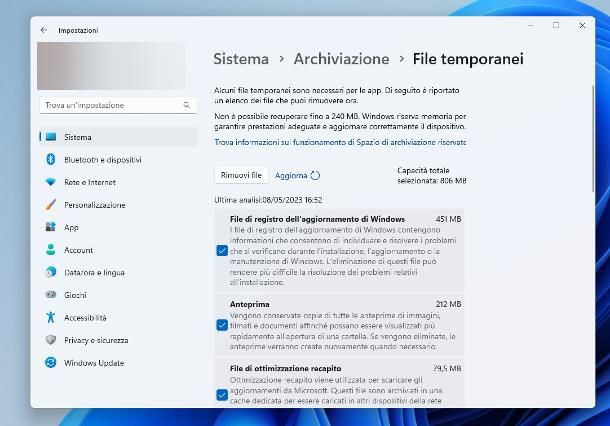Open the Sistema menu label
This screenshot has width=610, height=426.
pyautogui.click(x=78, y=137)
